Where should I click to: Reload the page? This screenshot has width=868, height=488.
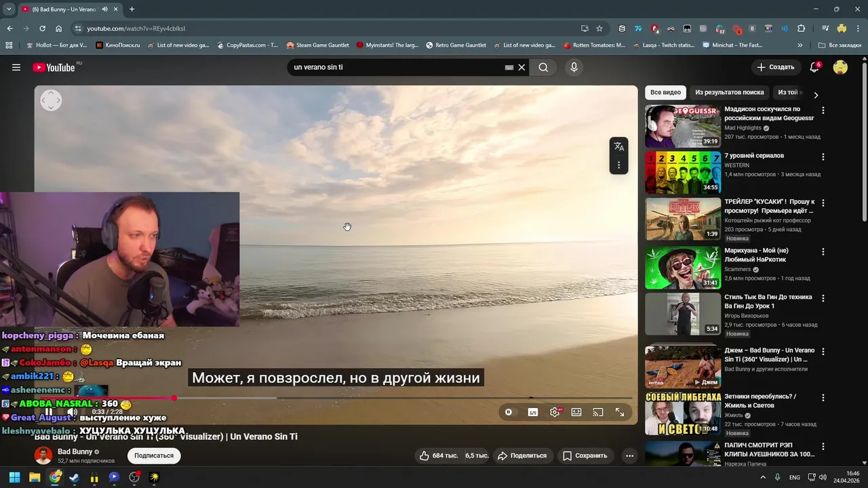(42, 28)
